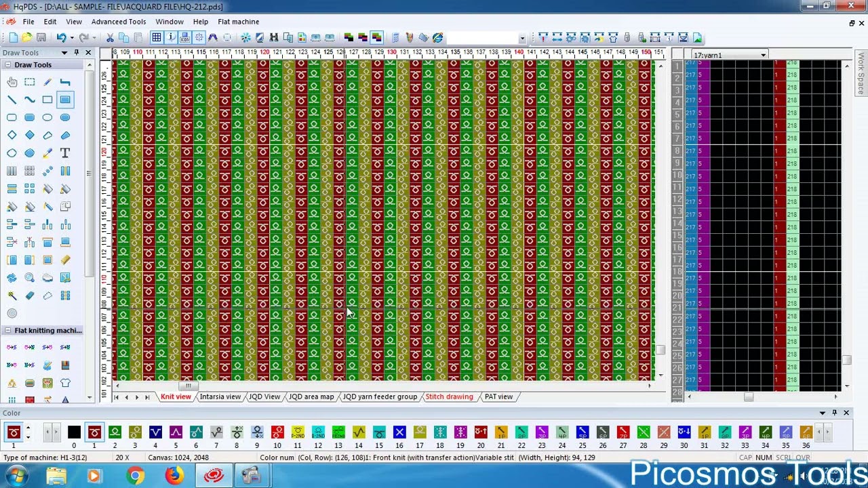Image resolution: width=868 pixels, height=488 pixels.
Task: Open the Window menu
Action: (x=170, y=22)
